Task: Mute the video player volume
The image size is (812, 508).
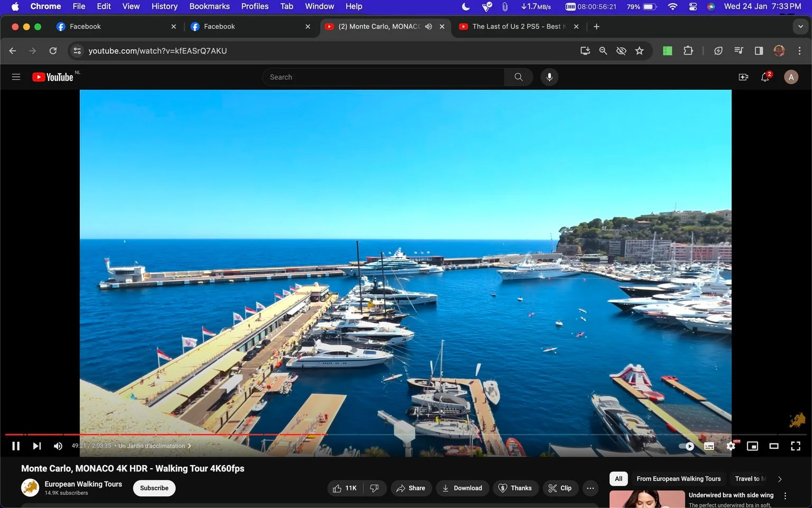Action: click(58, 446)
